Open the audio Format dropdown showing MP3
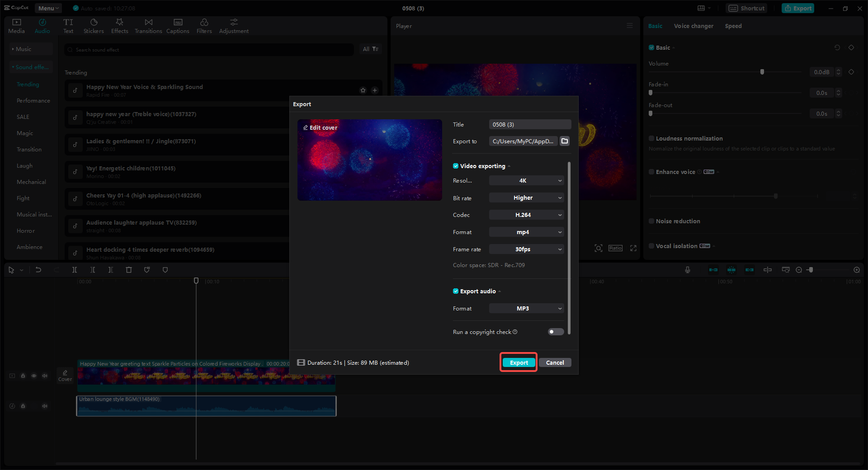The image size is (868, 470). (526, 308)
